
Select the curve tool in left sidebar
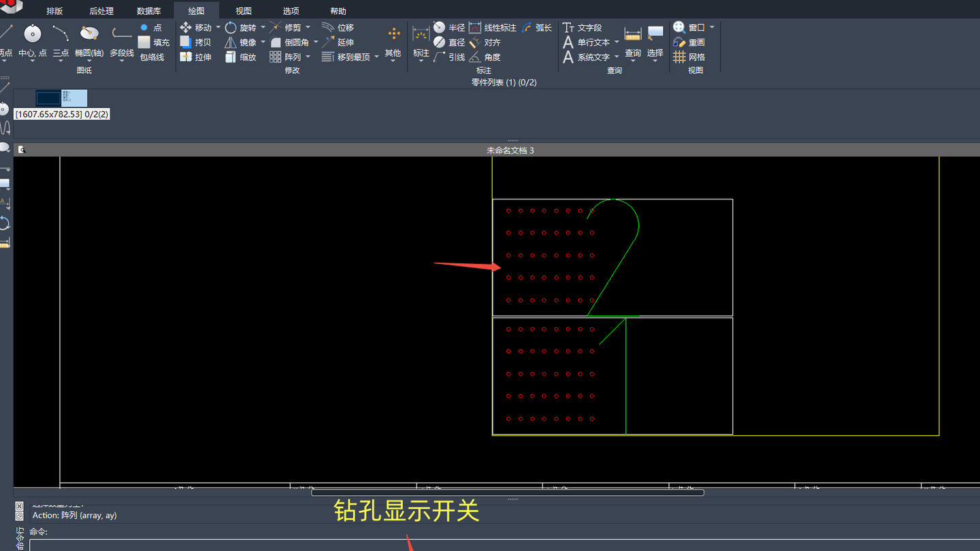coord(5,127)
